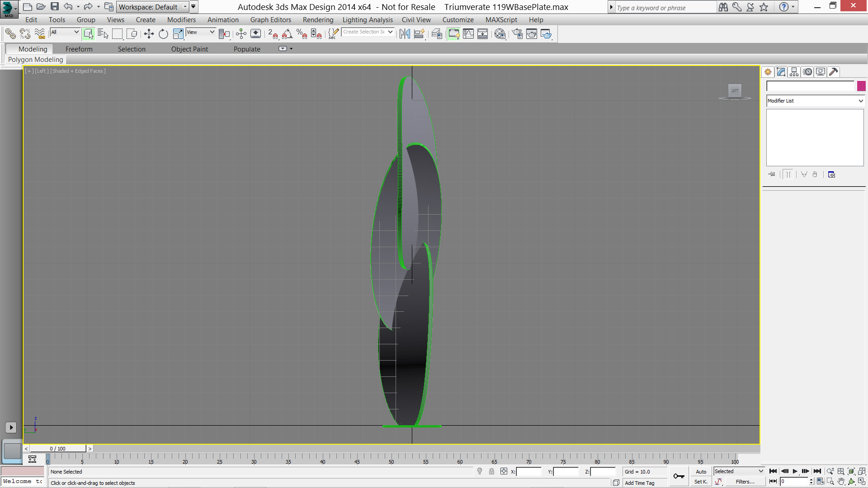
Task: Open the Hierarchy command panel tab
Action: (794, 72)
